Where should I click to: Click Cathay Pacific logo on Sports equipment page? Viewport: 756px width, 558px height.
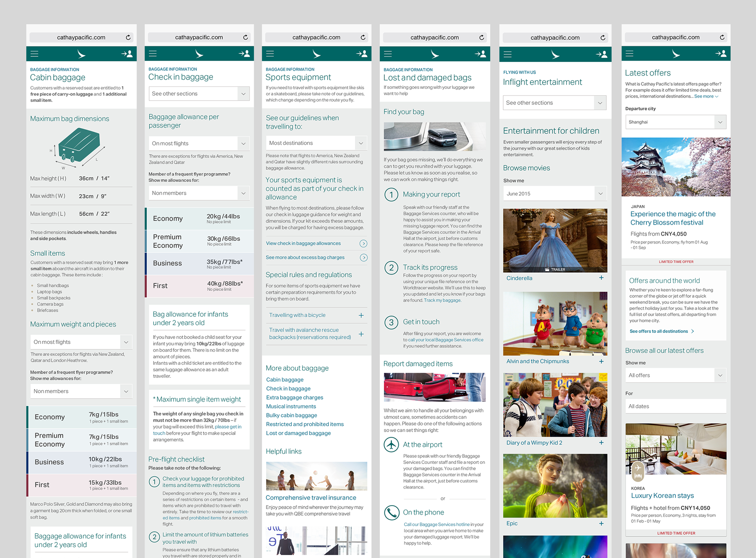point(316,54)
